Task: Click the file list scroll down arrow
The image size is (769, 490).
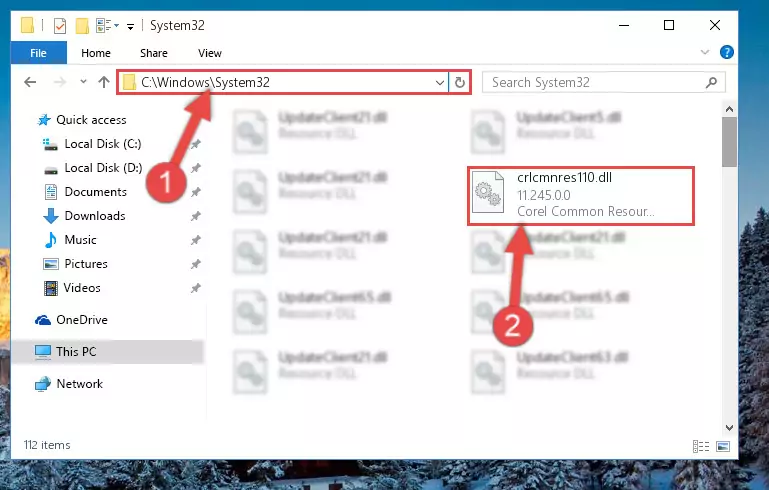Action: (729, 428)
